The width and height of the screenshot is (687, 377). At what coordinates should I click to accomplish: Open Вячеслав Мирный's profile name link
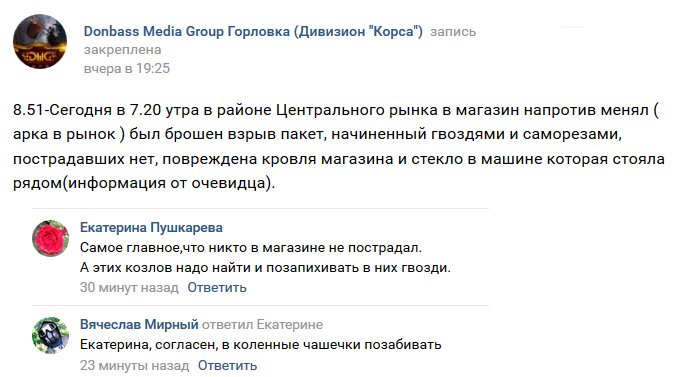[139, 324]
